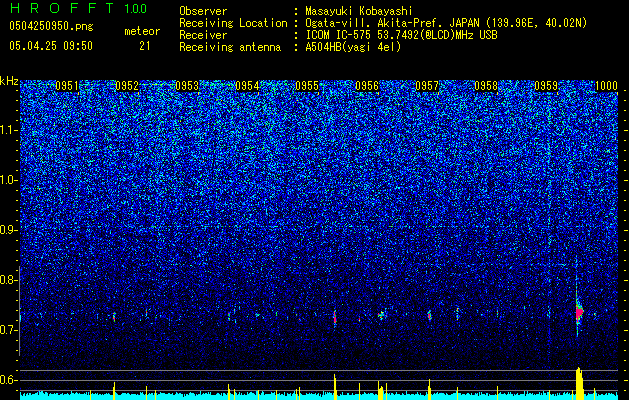Screen dimensions: 629x400
Task: Click the 0957 time marker
Action: point(427,86)
